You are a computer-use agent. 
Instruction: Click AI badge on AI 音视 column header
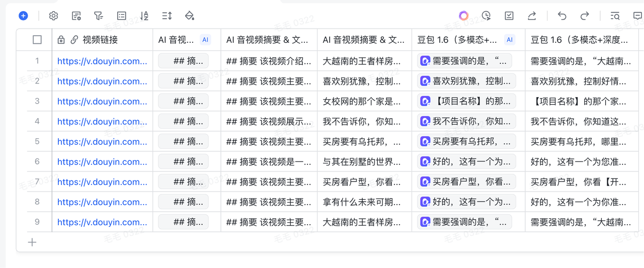pos(205,40)
